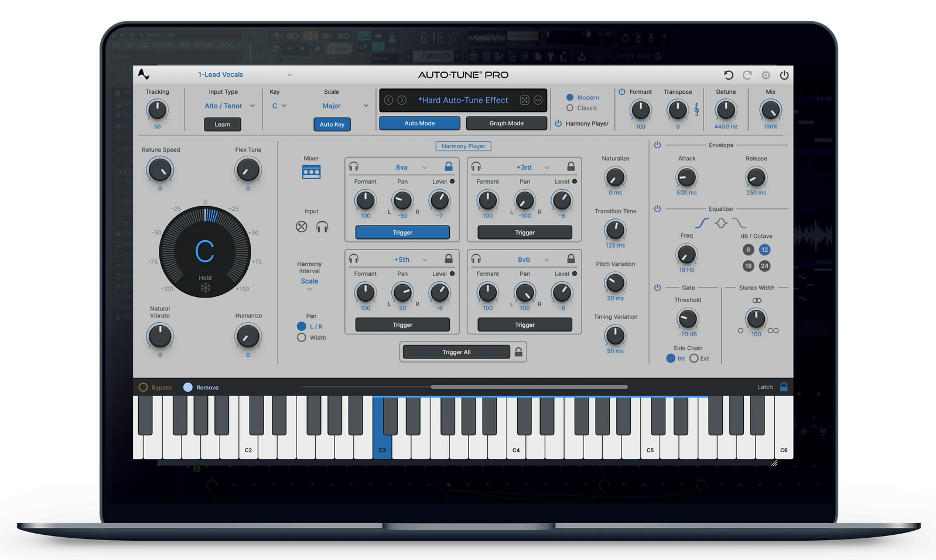Expand the 1-Lead Vocals track dropdown
The height and width of the screenshot is (560, 936).
(x=244, y=74)
